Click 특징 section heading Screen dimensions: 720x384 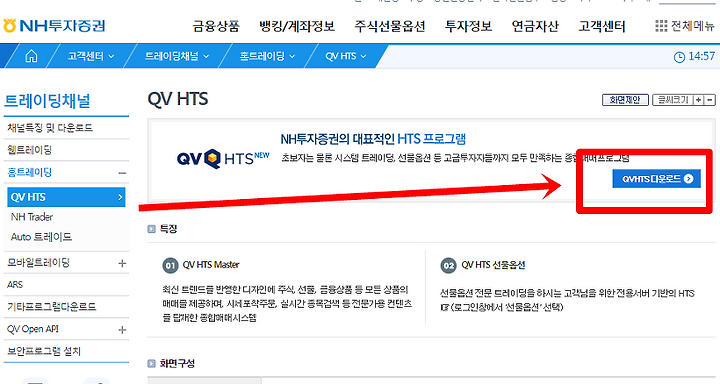click(x=169, y=229)
